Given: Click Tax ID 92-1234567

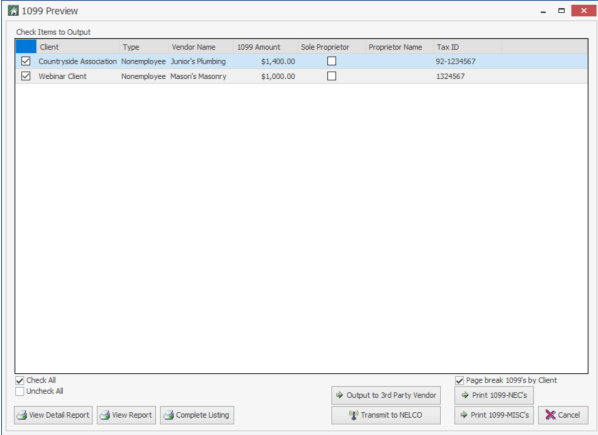Looking at the screenshot, I should click(456, 61).
